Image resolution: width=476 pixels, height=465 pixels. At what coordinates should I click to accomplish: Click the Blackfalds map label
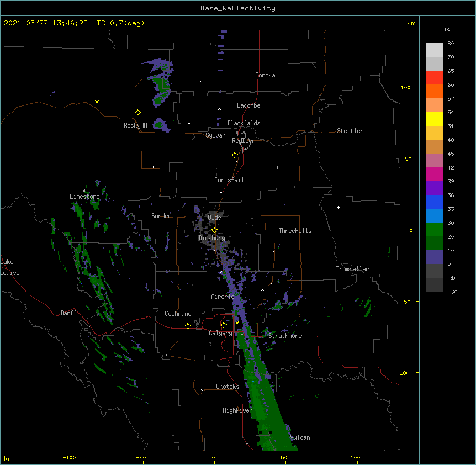click(244, 123)
